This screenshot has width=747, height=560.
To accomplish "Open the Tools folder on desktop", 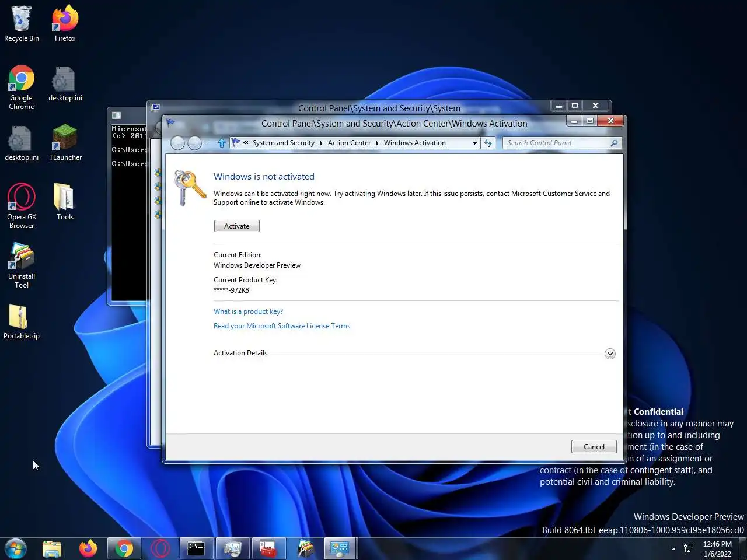I will coord(65,202).
